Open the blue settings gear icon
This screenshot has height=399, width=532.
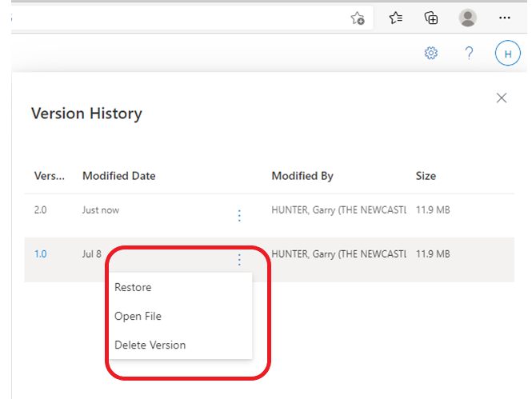(x=431, y=54)
